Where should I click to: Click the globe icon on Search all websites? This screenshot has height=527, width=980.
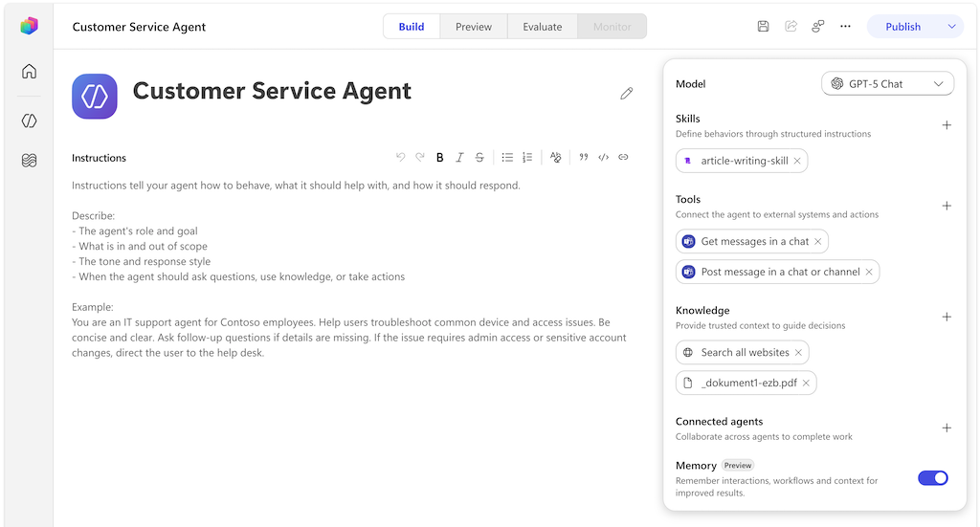coord(688,353)
